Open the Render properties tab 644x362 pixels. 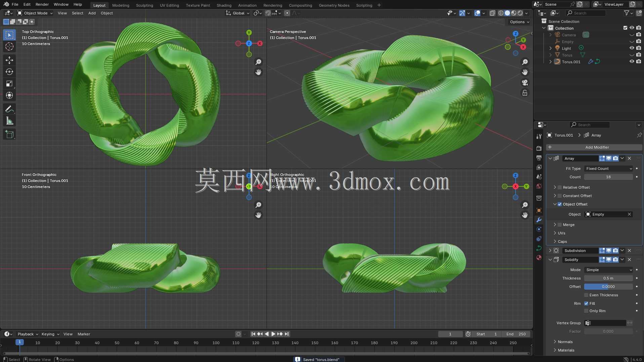(x=539, y=148)
